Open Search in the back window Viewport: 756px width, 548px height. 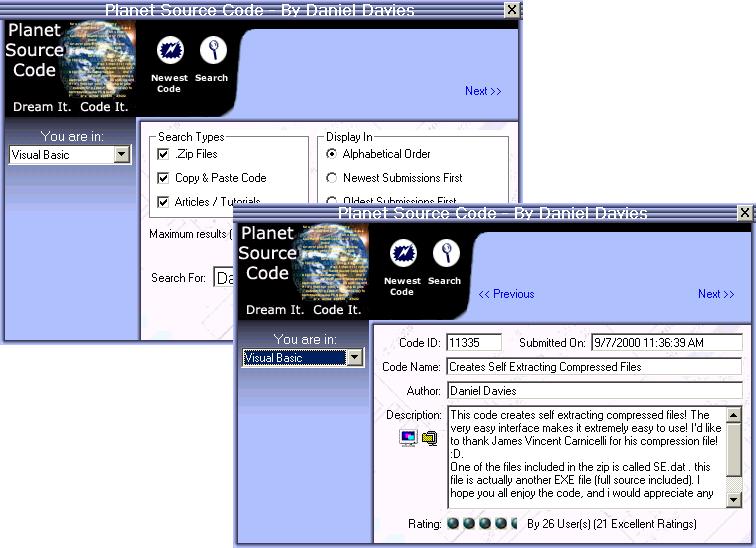[212, 59]
